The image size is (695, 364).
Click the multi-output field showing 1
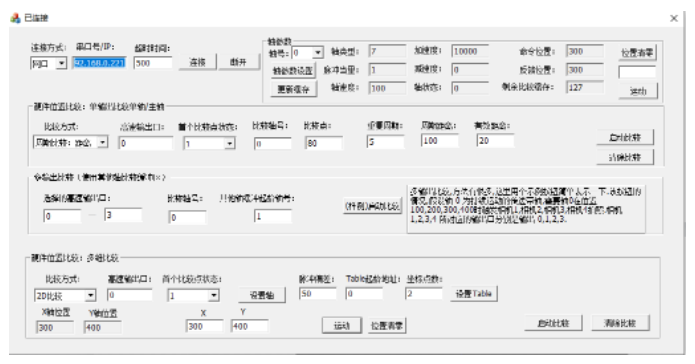point(273,216)
